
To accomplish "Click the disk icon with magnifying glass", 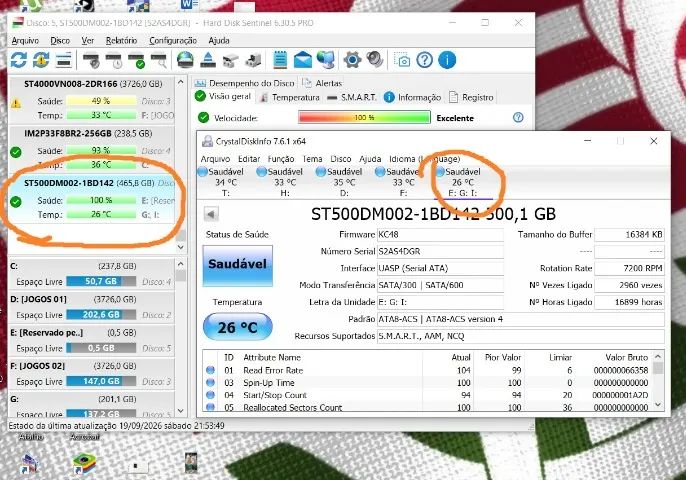I will click(x=159, y=60).
